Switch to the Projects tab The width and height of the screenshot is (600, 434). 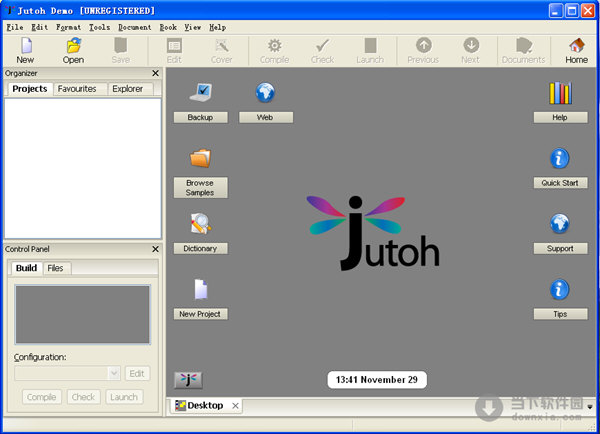point(30,89)
